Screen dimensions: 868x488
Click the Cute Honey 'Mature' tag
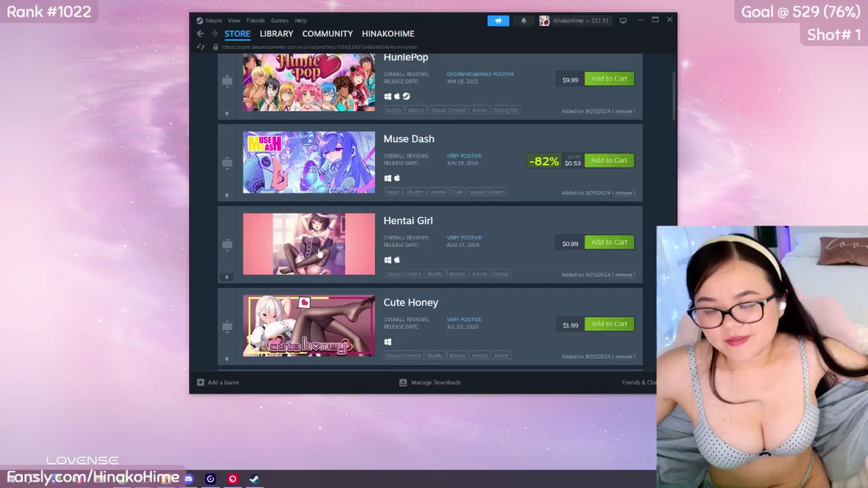coord(457,356)
